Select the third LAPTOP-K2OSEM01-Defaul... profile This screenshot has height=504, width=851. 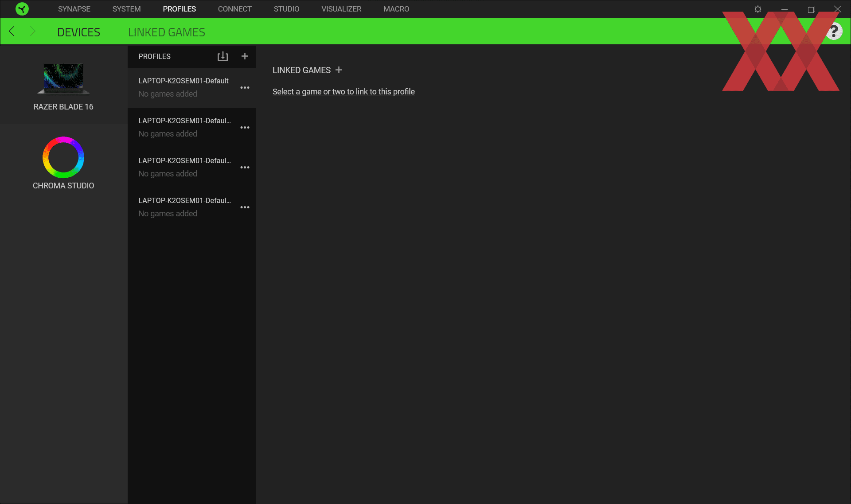tap(192, 167)
